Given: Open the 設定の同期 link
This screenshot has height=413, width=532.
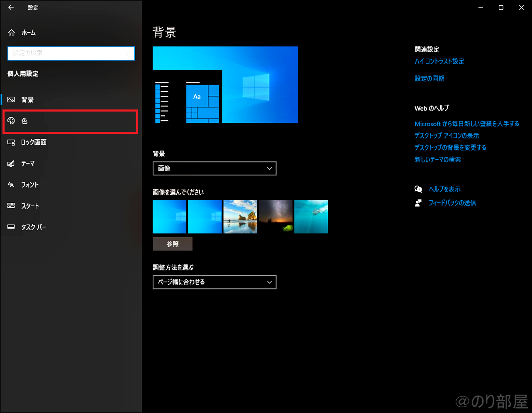Looking at the screenshot, I should [x=429, y=78].
